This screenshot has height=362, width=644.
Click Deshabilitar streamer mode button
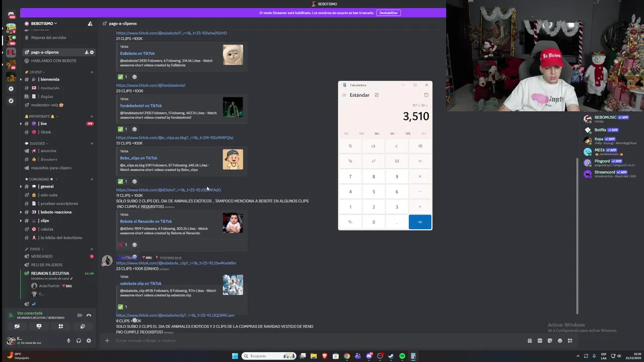(x=388, y=13)
